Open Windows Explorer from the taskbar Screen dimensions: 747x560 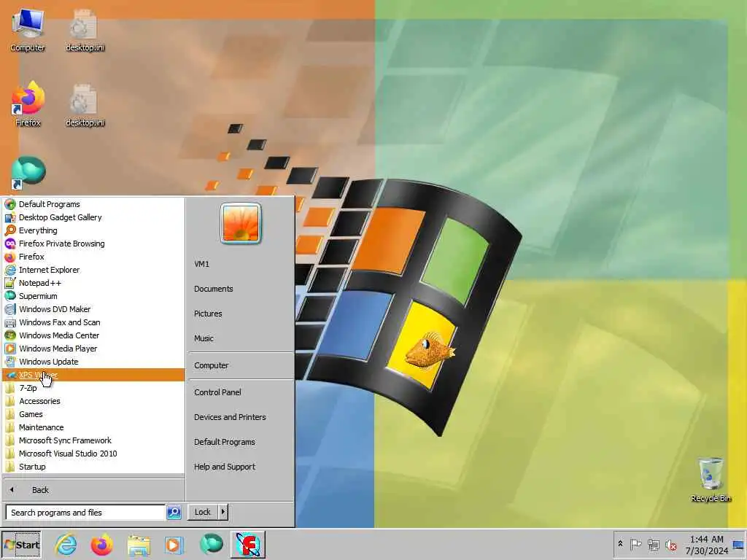(138, 545)
